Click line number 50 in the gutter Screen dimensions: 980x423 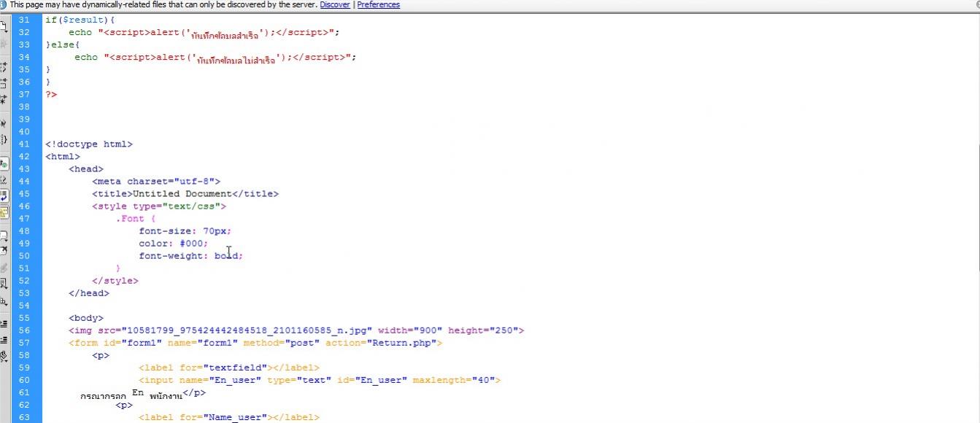pyautogui.click(x=24, y=255)
